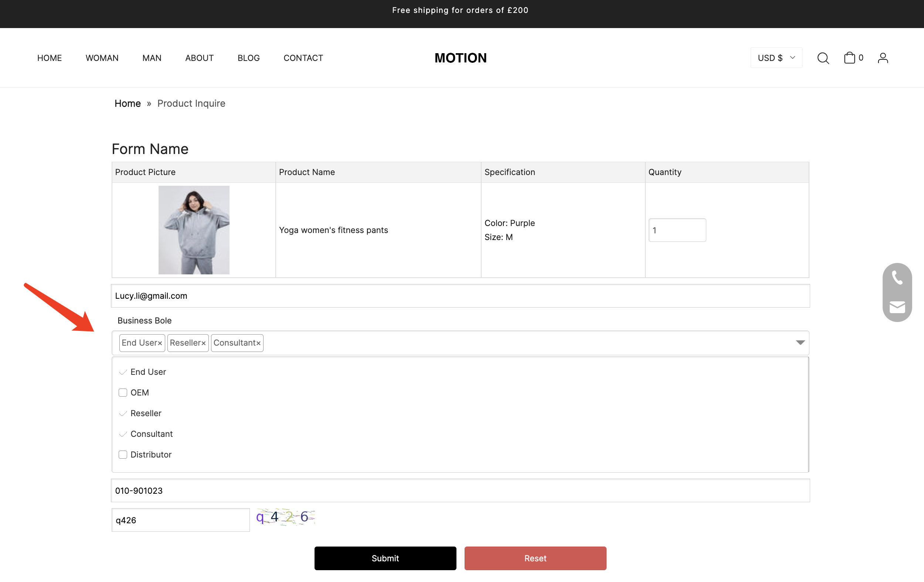Screen dimensions: 924x582
Task: Expand the USD $ currency dropdown
Action: (776, 58)
